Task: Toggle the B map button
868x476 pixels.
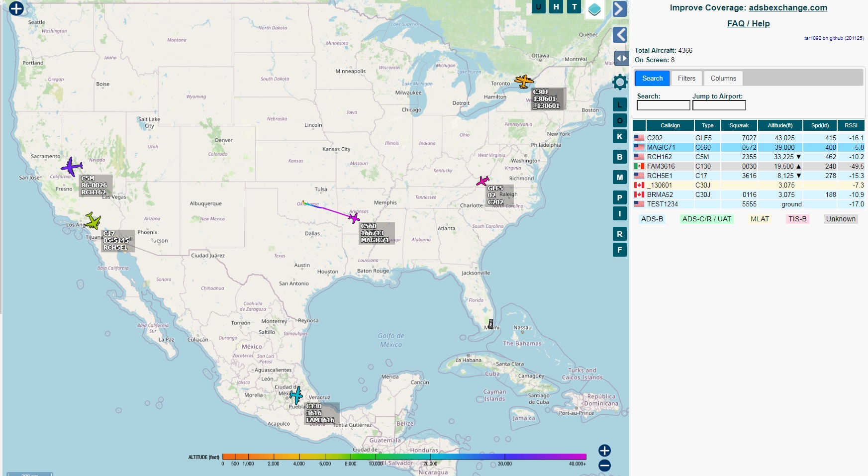Action: click(x=619, y=157)
